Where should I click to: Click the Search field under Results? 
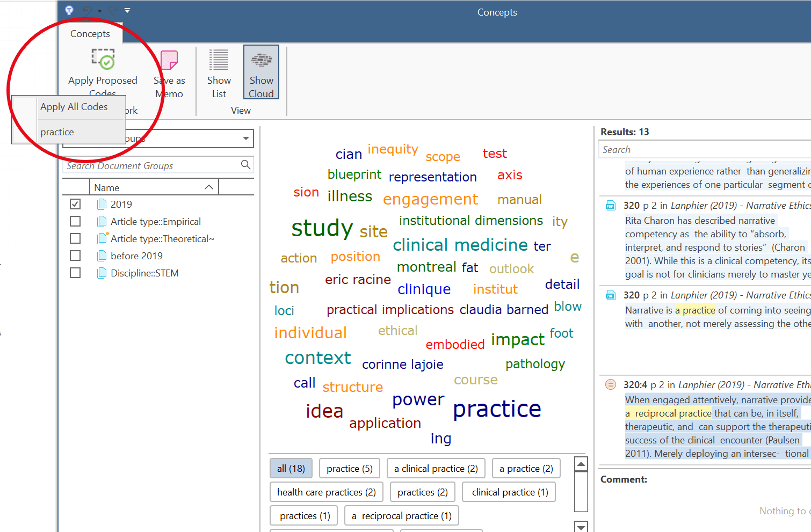[704, 150]
